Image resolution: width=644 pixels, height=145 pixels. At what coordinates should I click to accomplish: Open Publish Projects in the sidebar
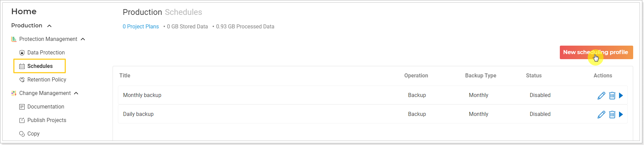47,120
